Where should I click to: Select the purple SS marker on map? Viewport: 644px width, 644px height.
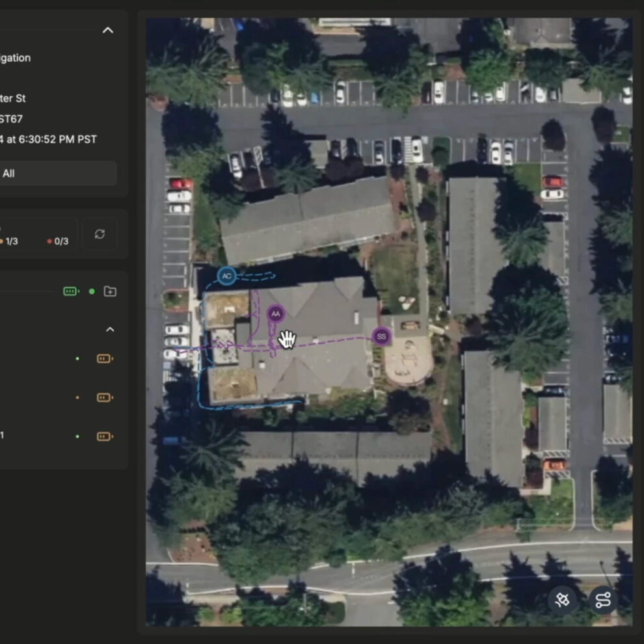click(381, 336)
